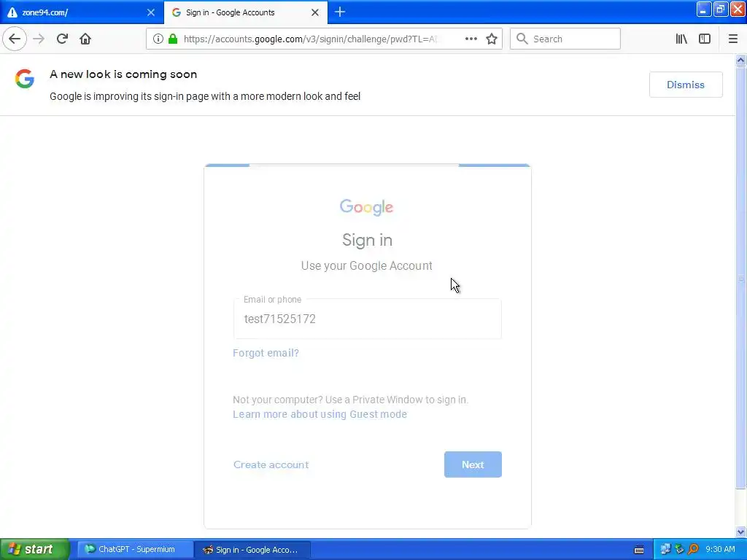
Task: Open the browser home page
Action: (85, 39)
